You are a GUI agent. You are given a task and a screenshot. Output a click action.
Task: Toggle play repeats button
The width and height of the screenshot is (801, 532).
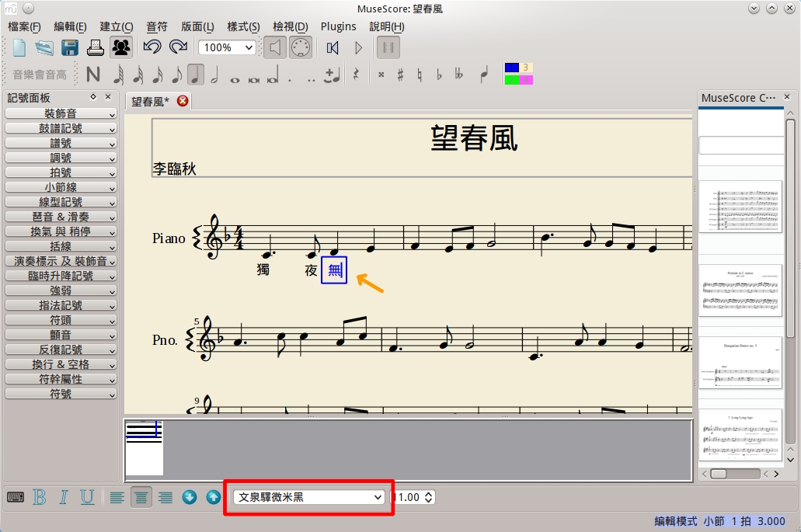tap(388, 48)
